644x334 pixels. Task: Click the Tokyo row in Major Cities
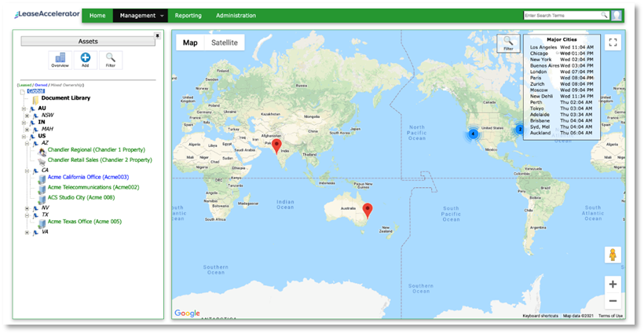pos(562,108)
